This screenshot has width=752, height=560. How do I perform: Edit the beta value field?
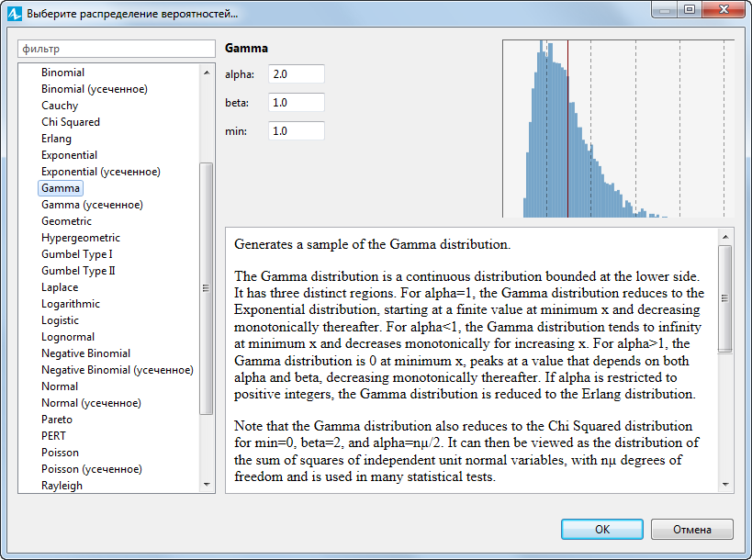click(297, 102)
